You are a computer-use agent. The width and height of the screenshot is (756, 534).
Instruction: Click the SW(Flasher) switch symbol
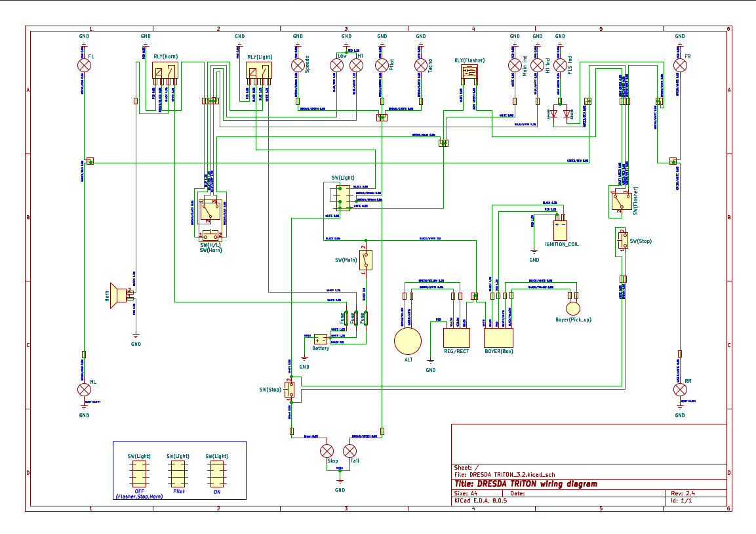click(622, 201)
